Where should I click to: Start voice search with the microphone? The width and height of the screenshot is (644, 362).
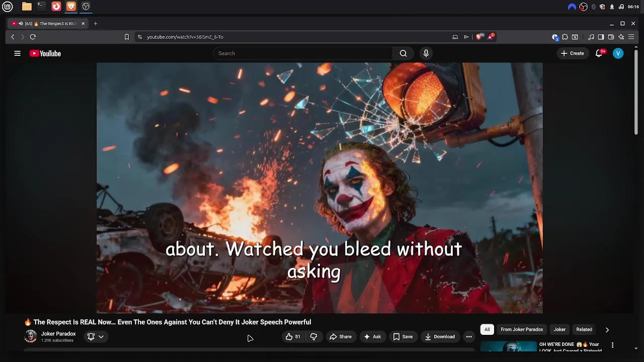[x=426, y=53]
